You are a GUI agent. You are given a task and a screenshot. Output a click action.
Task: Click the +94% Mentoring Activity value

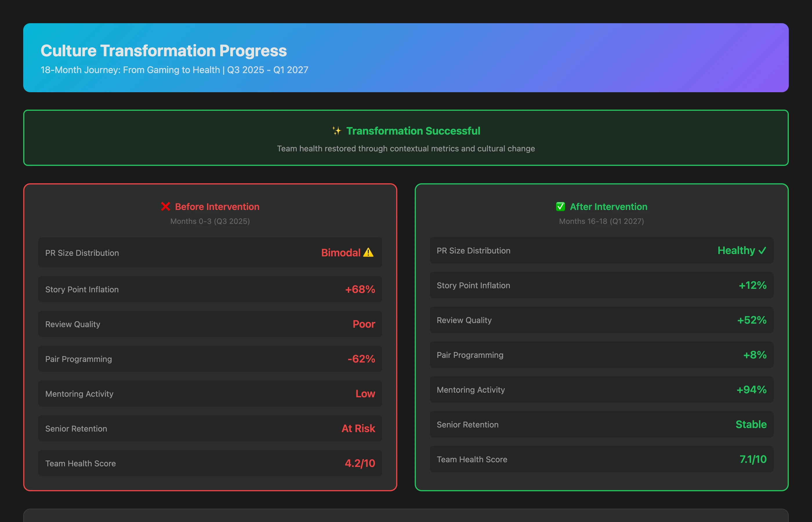(x=752, y=389)
